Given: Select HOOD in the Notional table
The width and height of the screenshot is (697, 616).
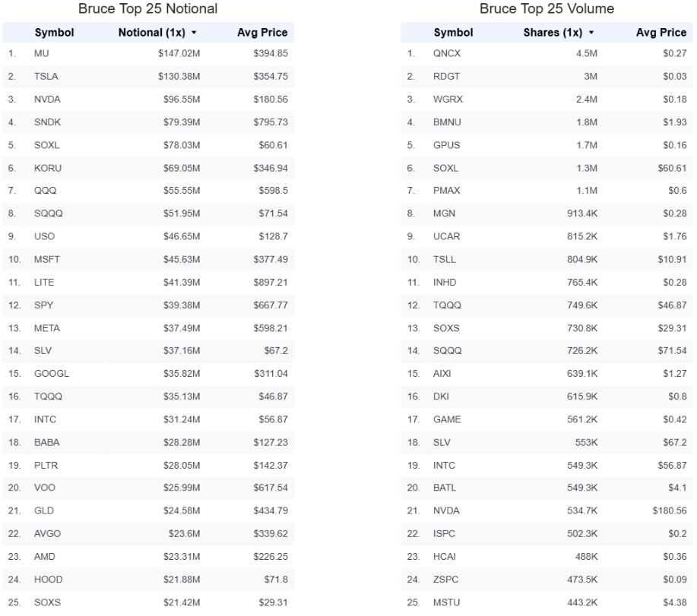Looking at the screenshot, I should click(x=48, y=580).
